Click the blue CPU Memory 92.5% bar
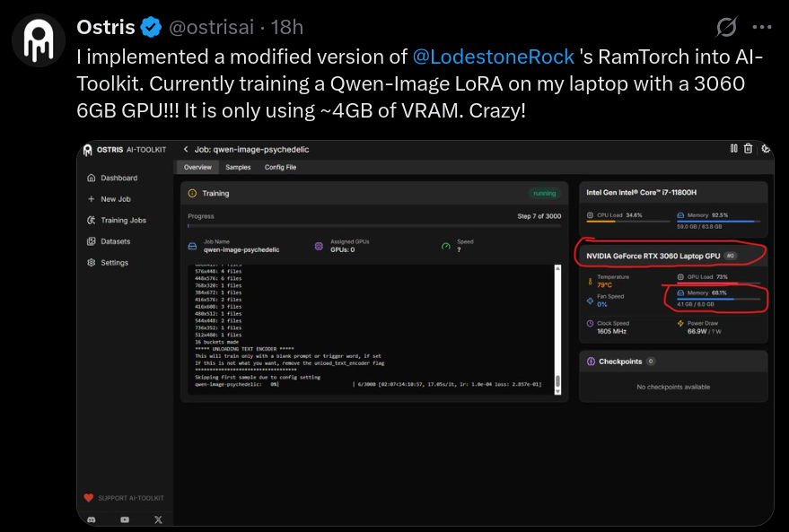Image resolution: width=789 pixels, height=532 pixels. tap(719, 222)
